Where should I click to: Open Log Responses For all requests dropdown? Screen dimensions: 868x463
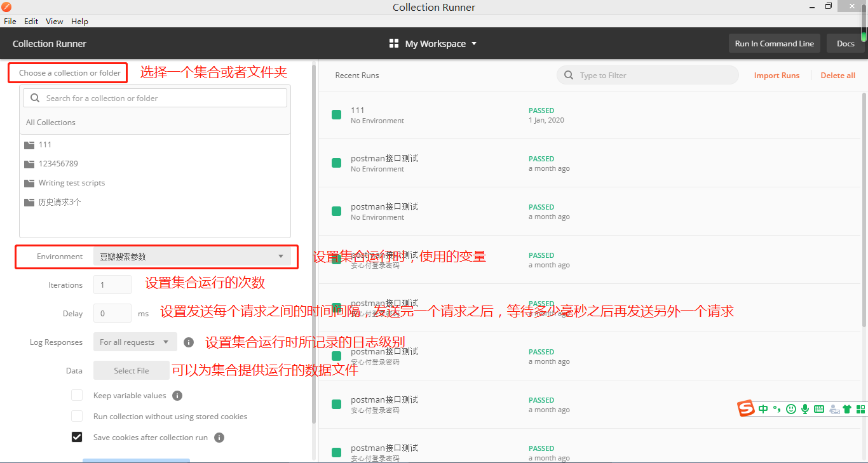coord(135,342)
